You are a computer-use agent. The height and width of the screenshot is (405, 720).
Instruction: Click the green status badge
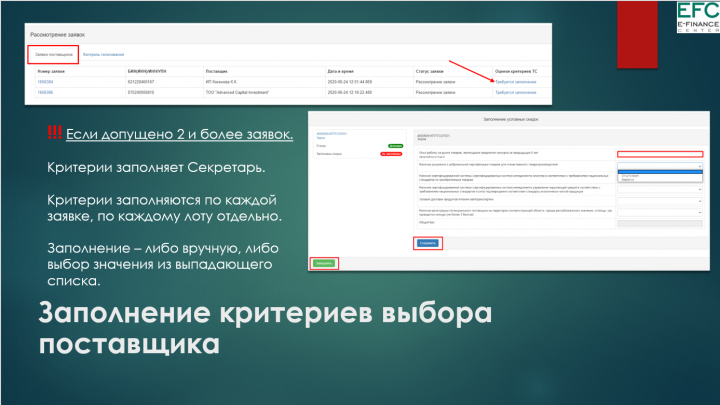click(395, 146)
